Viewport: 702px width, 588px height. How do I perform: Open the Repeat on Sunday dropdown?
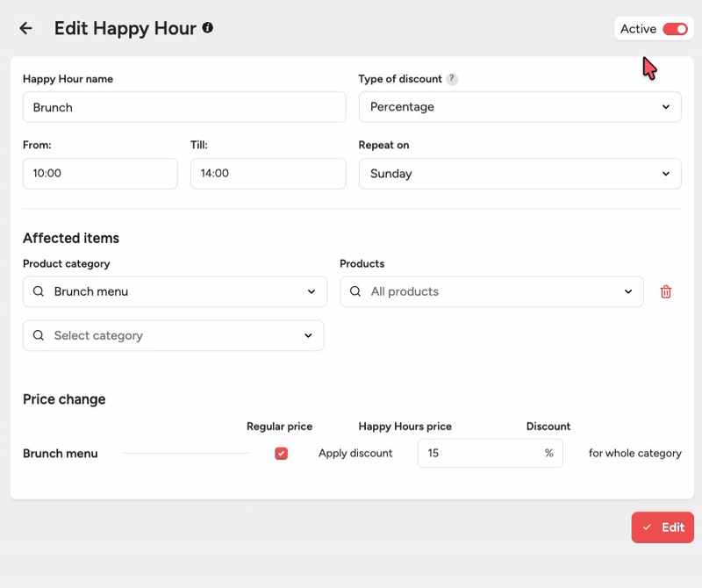coord(519,174)
